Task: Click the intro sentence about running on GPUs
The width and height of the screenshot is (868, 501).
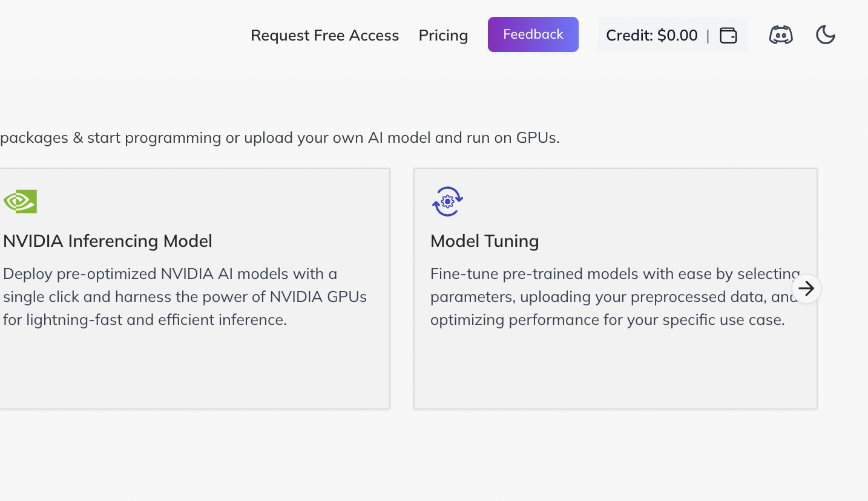Action: pyautogui.click(x=280, y=137)
